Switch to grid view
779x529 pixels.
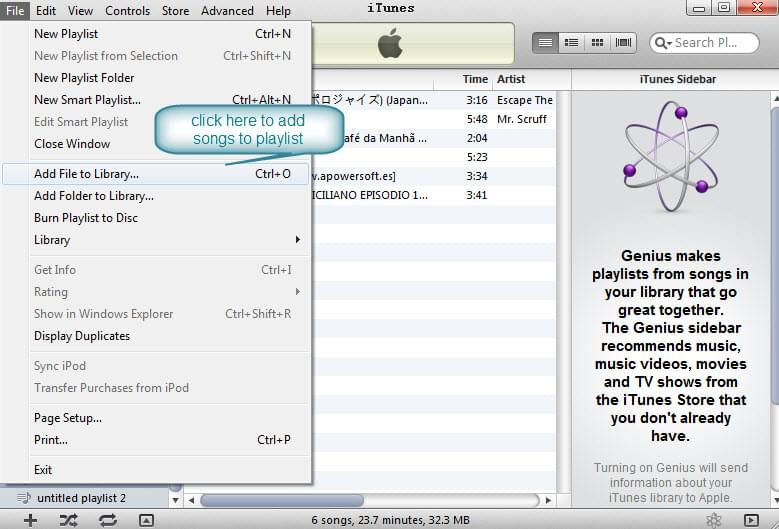click(x=597, y=43)
